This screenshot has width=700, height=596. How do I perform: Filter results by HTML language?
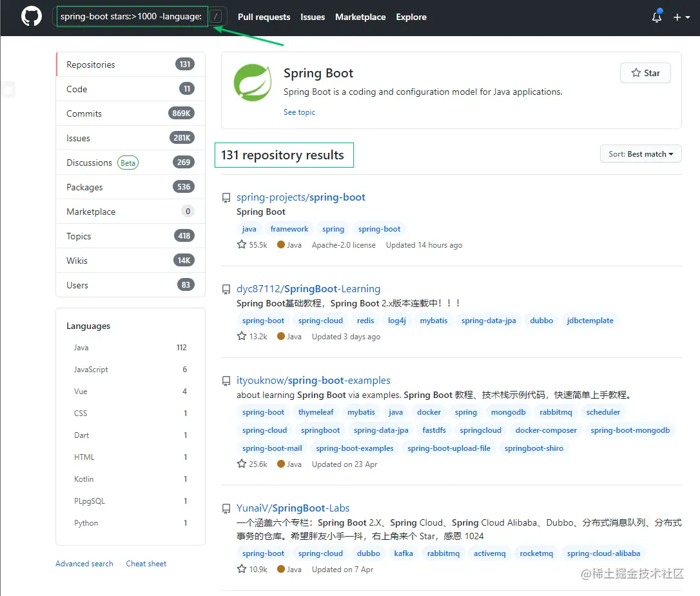click(130, 457)
